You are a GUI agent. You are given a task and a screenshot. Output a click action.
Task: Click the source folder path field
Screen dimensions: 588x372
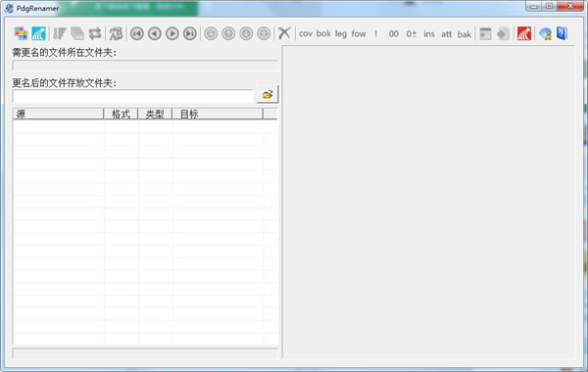point(145,66)
